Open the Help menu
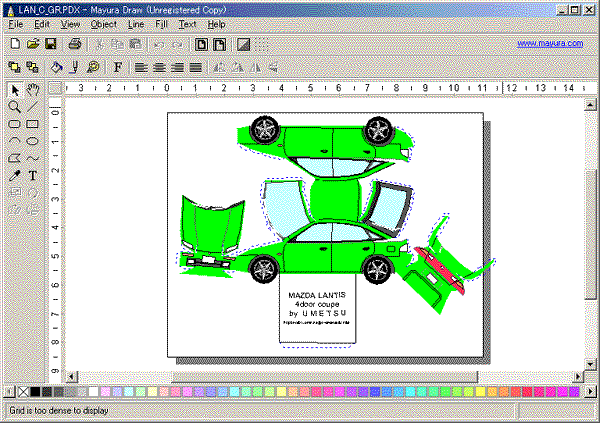This screenshot has width=600, height=423. pos(216,24)
